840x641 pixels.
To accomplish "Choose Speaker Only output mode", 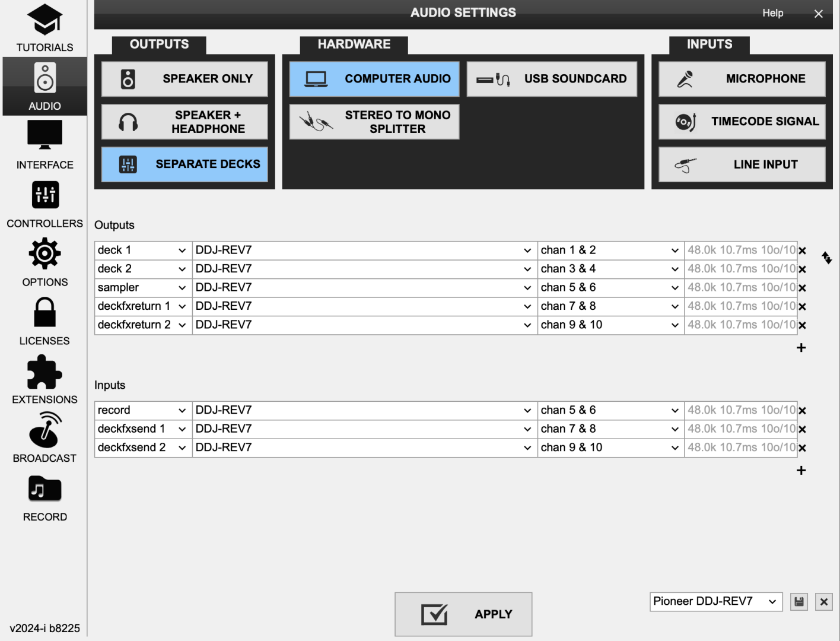I will point(184,79).
